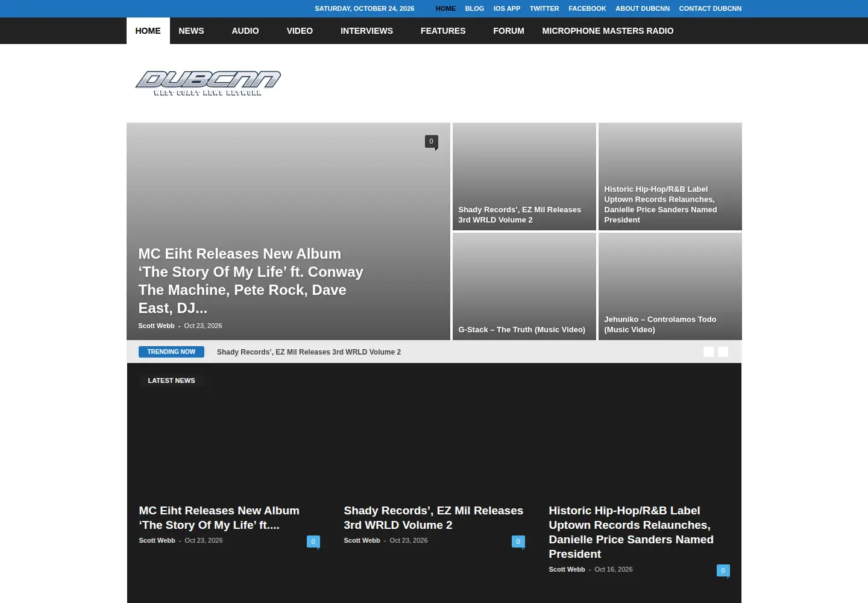Image resolution: width=868 pixels, height=603 pixels.
Task: Open featured tile Shady Records' EZ Mil Releases
Action: point(520,215)
